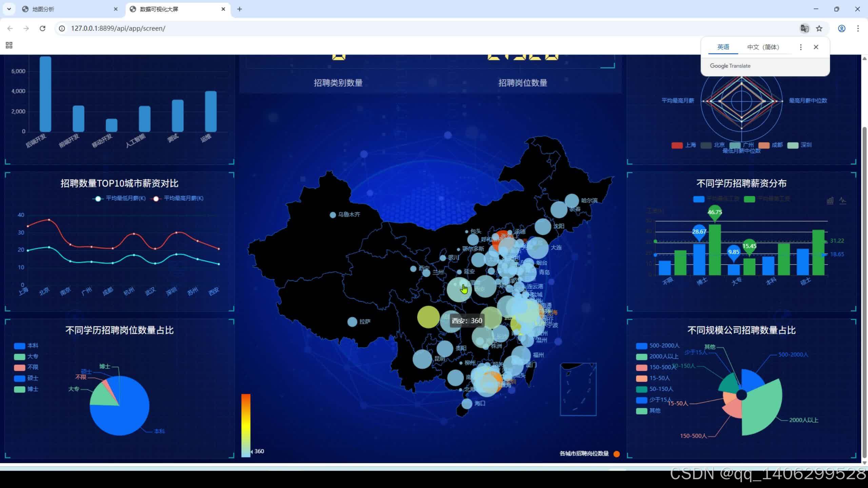868x488 pixels.
Task: Open the apps grid icon in bookmarks bar
Action: (9, 45)
